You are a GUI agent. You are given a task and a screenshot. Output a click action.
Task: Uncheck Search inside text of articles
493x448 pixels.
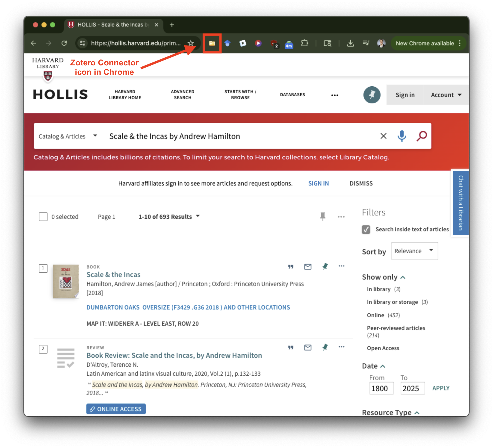[x=366, y=229]
